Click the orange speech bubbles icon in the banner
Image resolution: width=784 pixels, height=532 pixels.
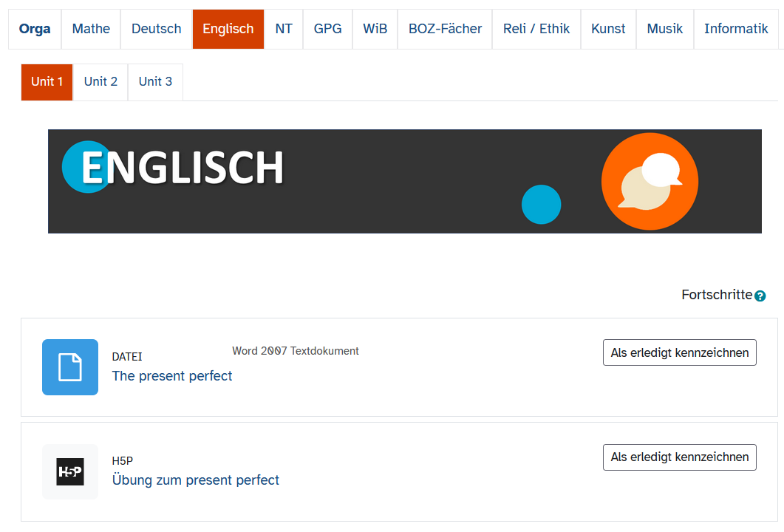[x=650, y=181]
